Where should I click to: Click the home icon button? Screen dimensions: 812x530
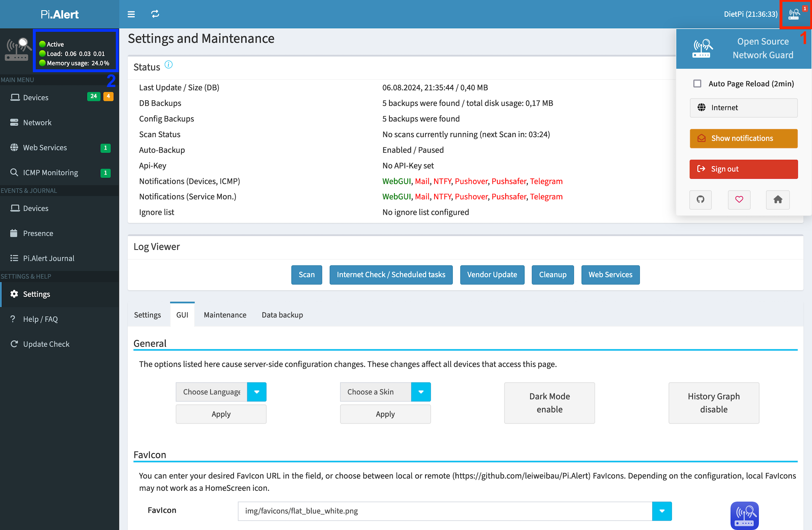pyautogui.click(x=778, y=200)
